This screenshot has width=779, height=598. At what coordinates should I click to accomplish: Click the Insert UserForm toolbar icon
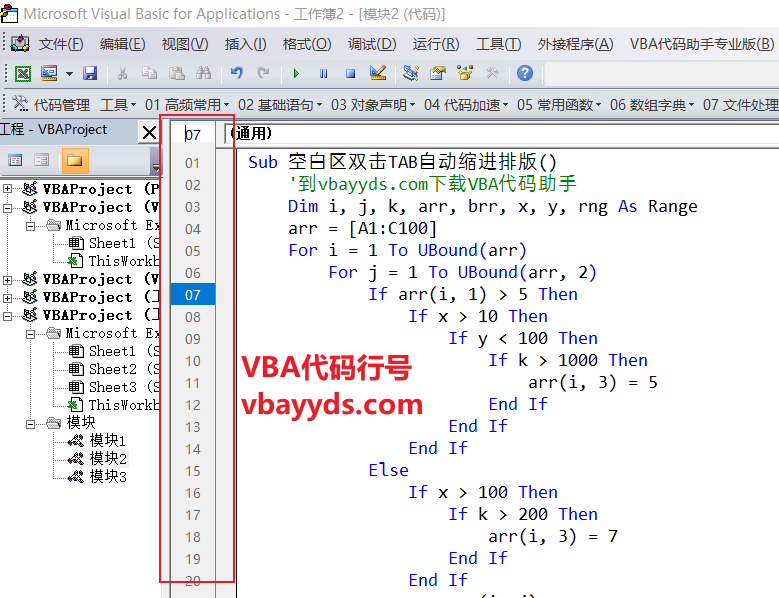(49, 74)
